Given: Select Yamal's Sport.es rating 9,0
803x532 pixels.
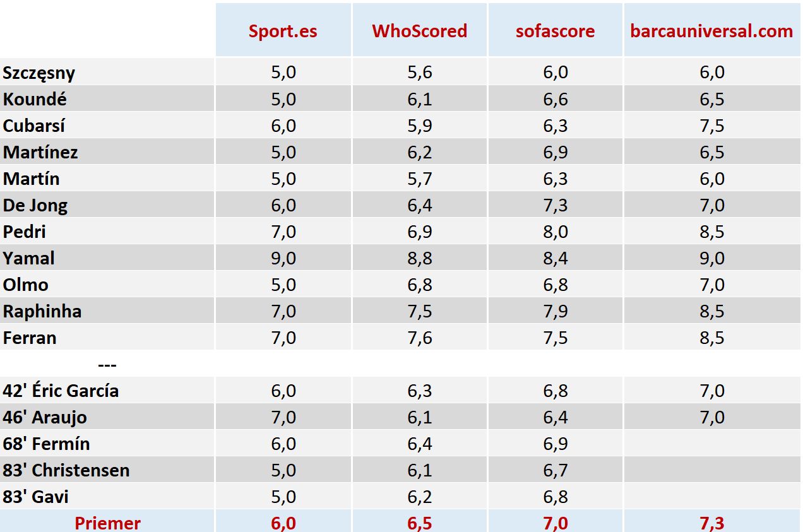Looking at the screenshot, I should [x=283, y=258].
